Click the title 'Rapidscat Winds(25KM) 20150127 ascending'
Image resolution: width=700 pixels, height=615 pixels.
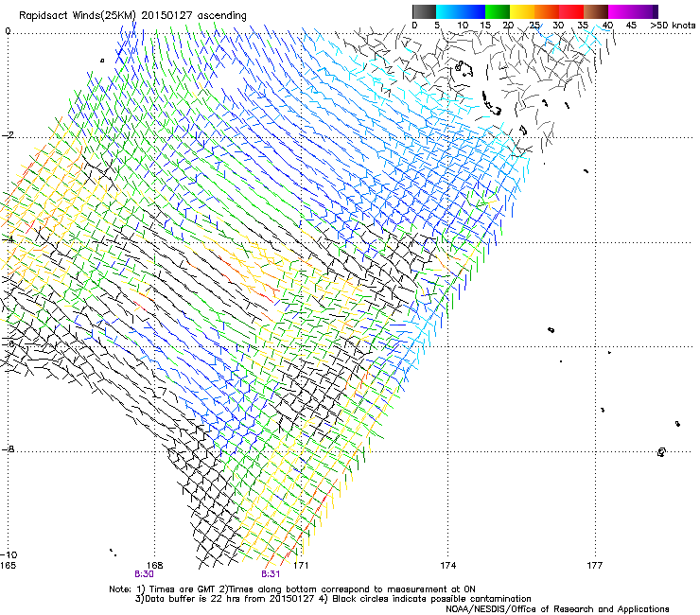[132, 16]
